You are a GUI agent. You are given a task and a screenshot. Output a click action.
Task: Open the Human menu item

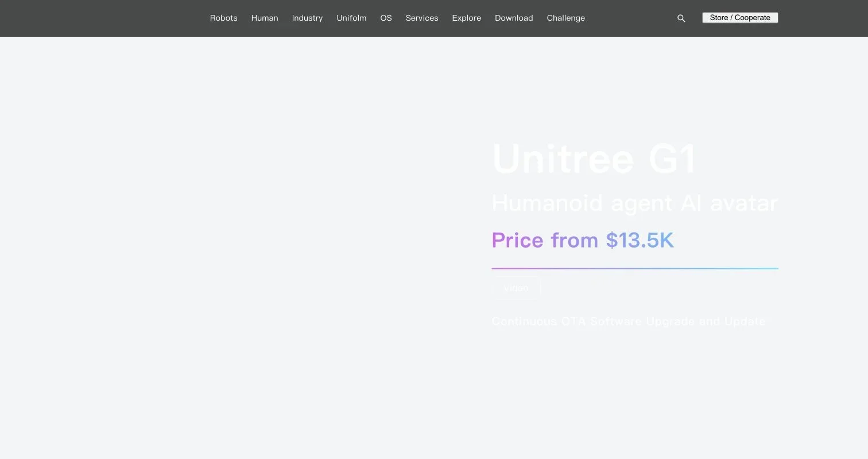(x=265, y=18)
